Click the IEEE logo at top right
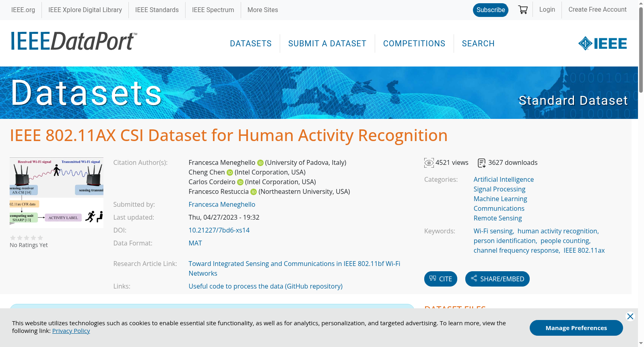644x347 pixels. tap(603, 44)
